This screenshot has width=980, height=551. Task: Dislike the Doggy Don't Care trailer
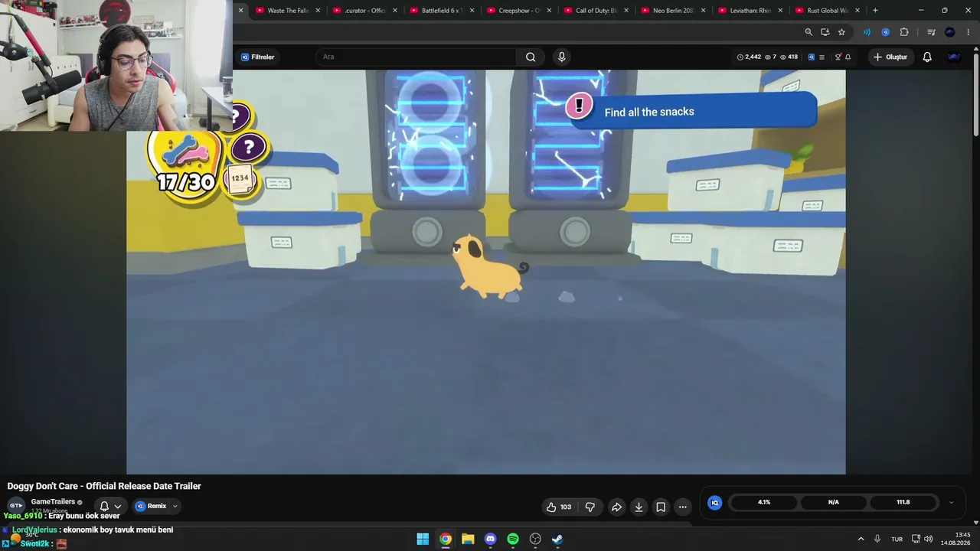590,507
